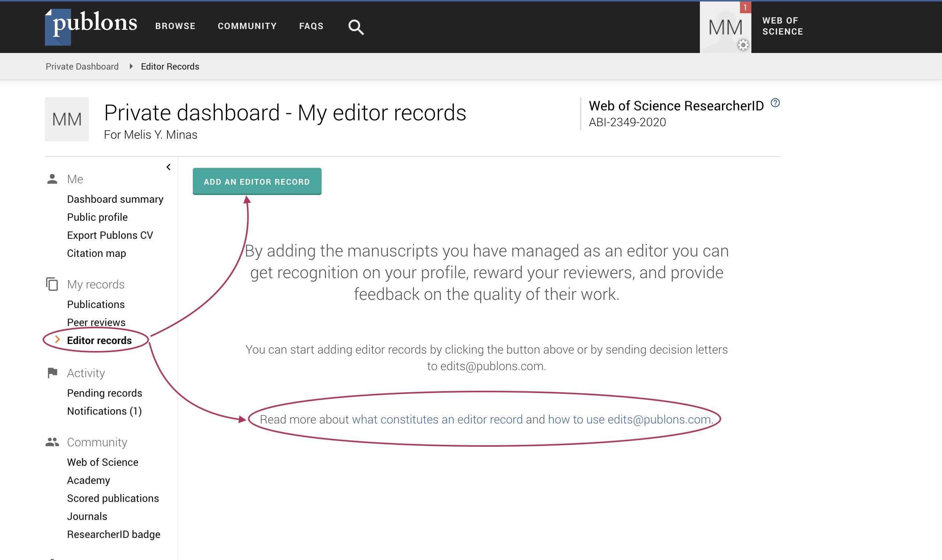
Task: Open Notifications (1)
Action: point(105,411)
